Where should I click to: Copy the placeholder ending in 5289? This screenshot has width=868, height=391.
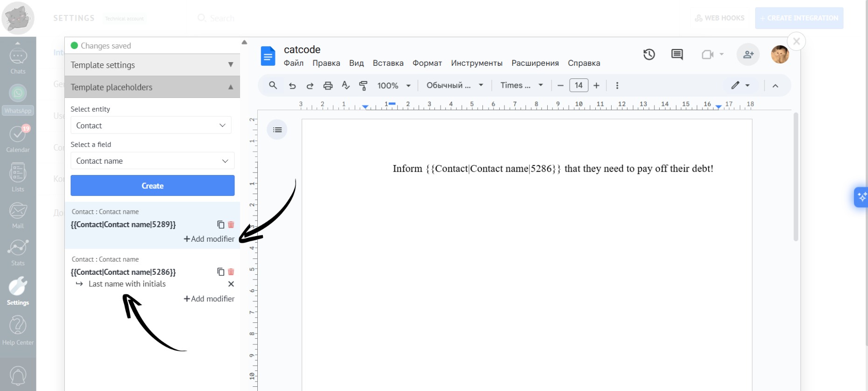tap(220, 224)
